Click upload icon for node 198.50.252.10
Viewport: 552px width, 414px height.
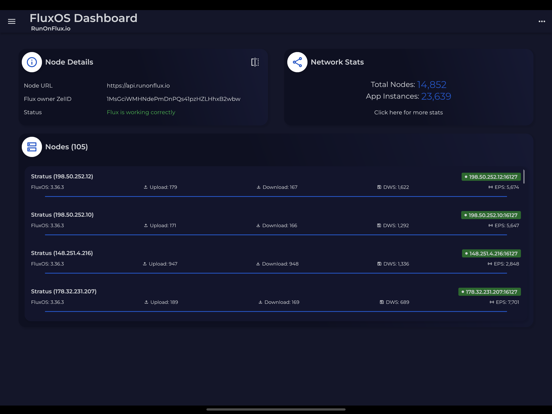click(x=146, y=226)
